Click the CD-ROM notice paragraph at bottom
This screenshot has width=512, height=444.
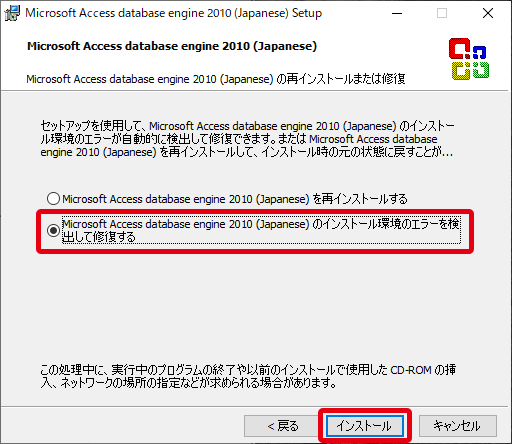[x=248, y=376]
